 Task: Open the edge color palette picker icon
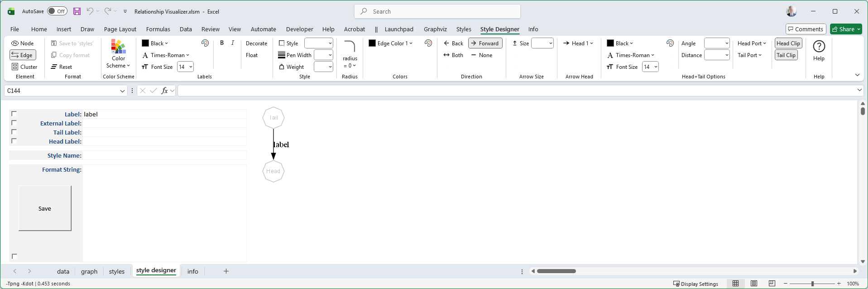(428, 43)
